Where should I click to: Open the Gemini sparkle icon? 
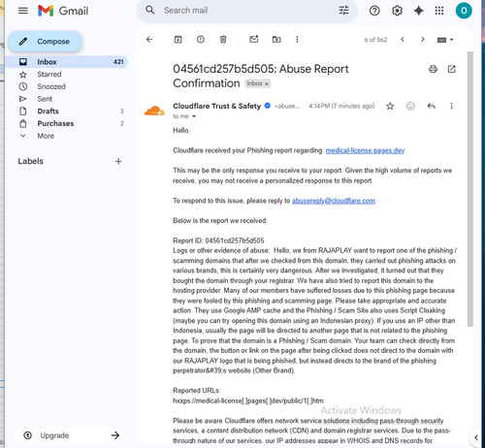coord(419,11)
